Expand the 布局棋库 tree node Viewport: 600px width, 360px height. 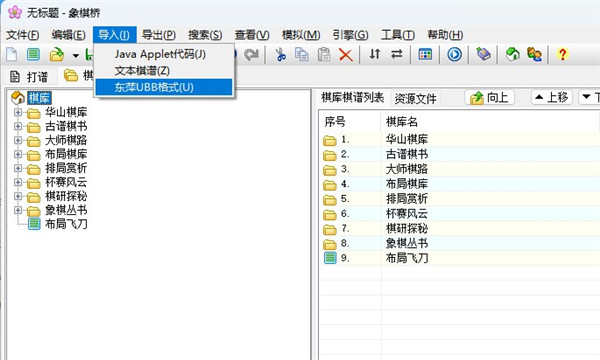click(18, 154)
